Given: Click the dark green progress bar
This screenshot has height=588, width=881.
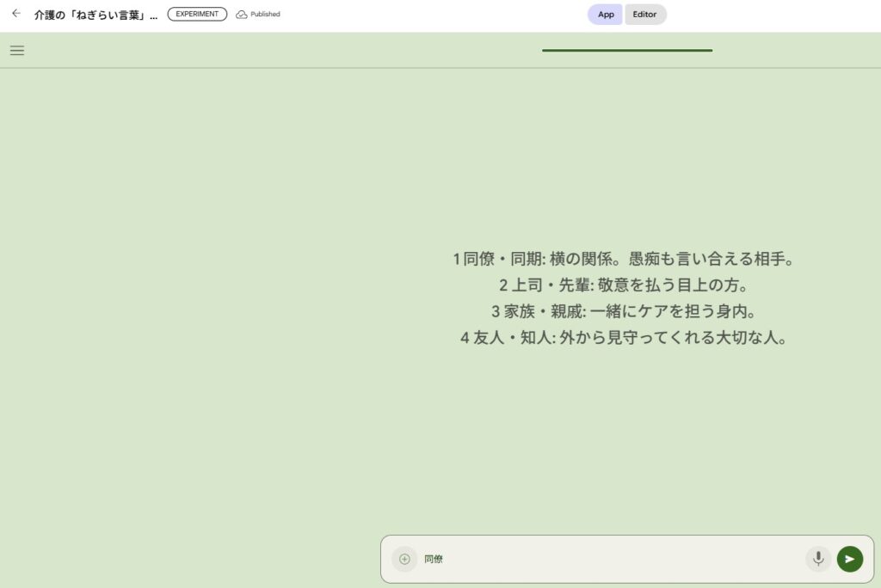Looking at the screenshot, I should [x=626, y=51].
